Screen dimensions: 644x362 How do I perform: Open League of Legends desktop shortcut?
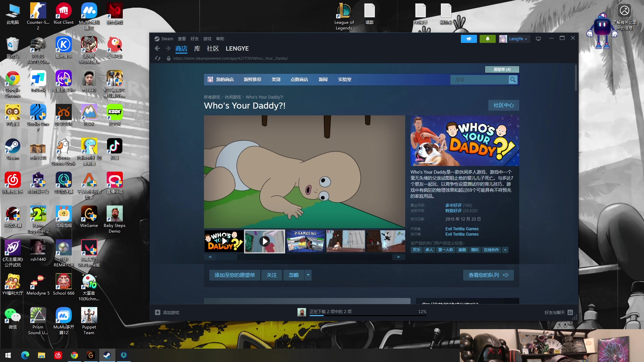point(344,16)
